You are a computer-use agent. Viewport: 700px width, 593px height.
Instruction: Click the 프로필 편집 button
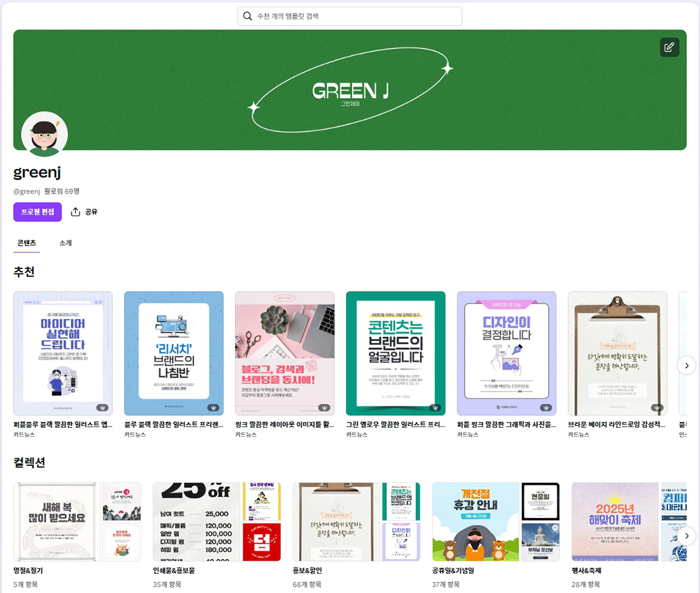(38, 212)
